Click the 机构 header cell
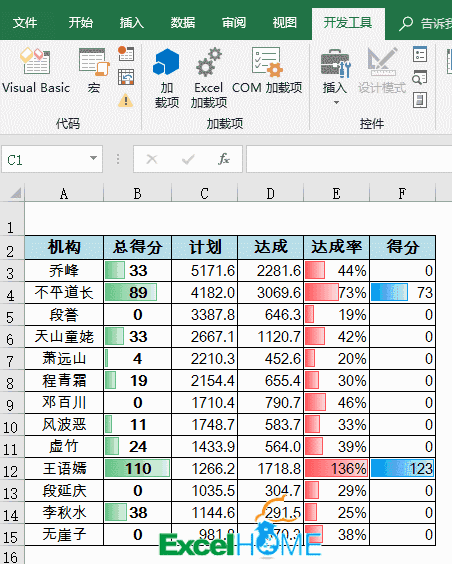 pyautogui.click(x=64, y=247)
